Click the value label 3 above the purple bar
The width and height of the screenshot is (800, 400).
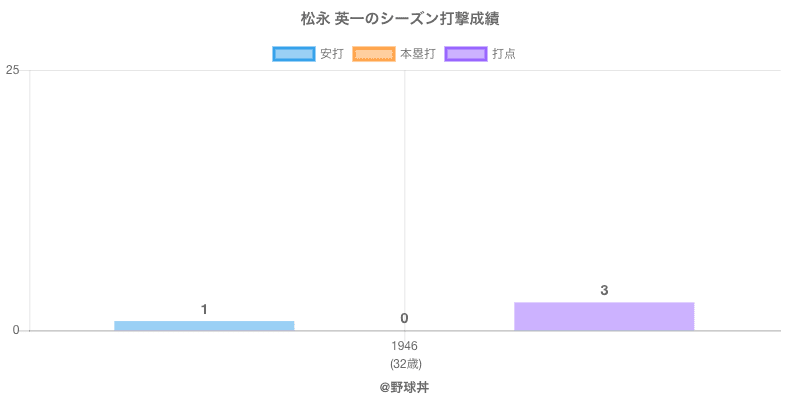pos(604,291)
